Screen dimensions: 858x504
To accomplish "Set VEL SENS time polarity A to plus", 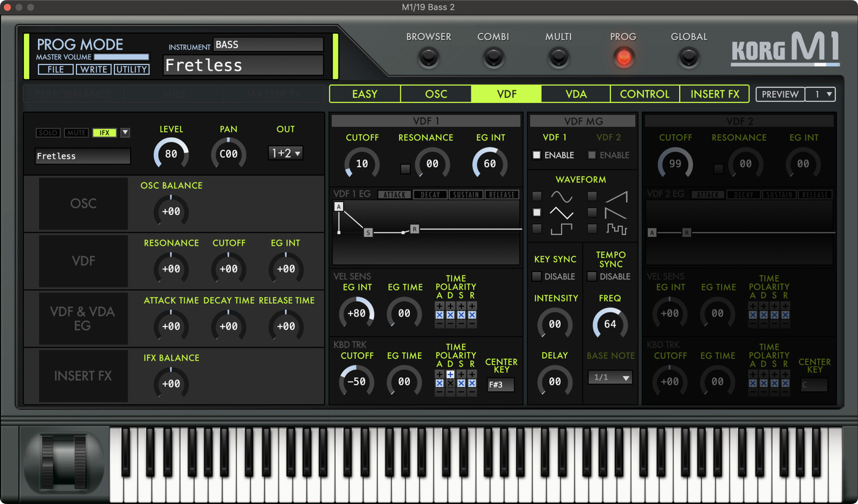I will pos(439,306).
